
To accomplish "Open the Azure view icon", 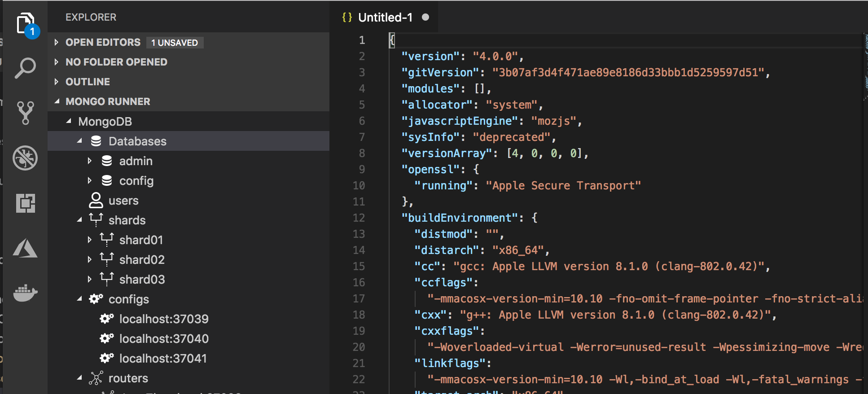I will [x=25, y=248].
